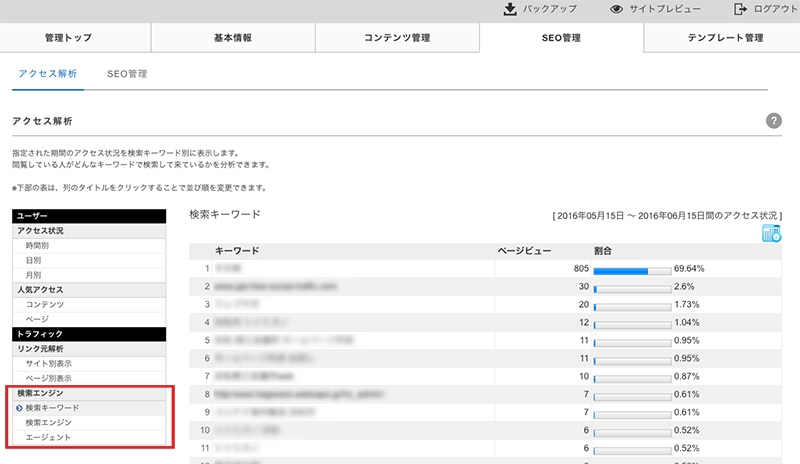Screen dimensions: 800x464
Task: Open 時間別 access report in sidebar
Action: pos(37,245)
